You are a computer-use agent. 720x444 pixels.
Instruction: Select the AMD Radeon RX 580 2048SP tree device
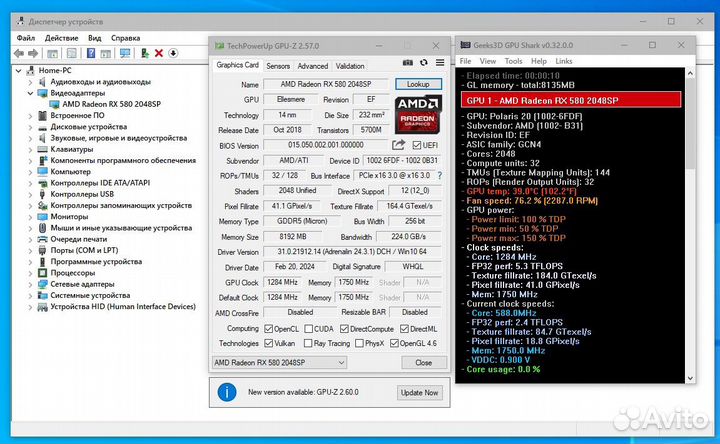pyautogui.click(x=112, y=104)
